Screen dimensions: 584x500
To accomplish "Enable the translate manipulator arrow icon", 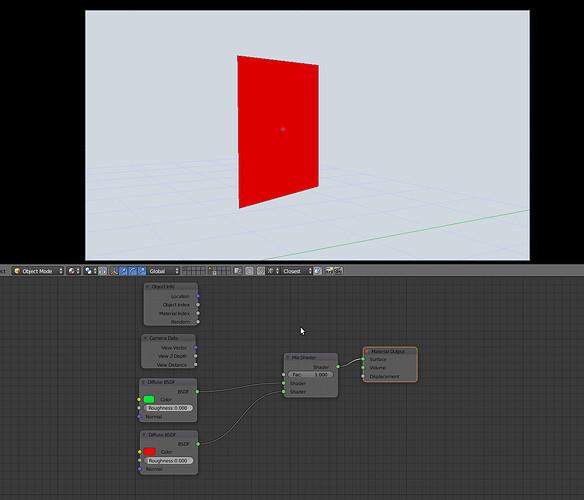I will [123, 271].
